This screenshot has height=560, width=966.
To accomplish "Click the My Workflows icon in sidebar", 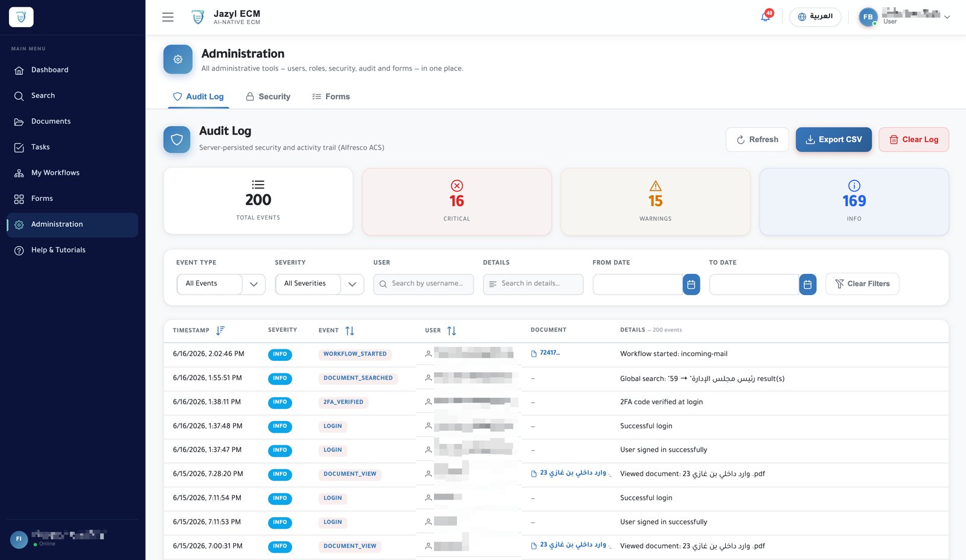I will [19, 173].
